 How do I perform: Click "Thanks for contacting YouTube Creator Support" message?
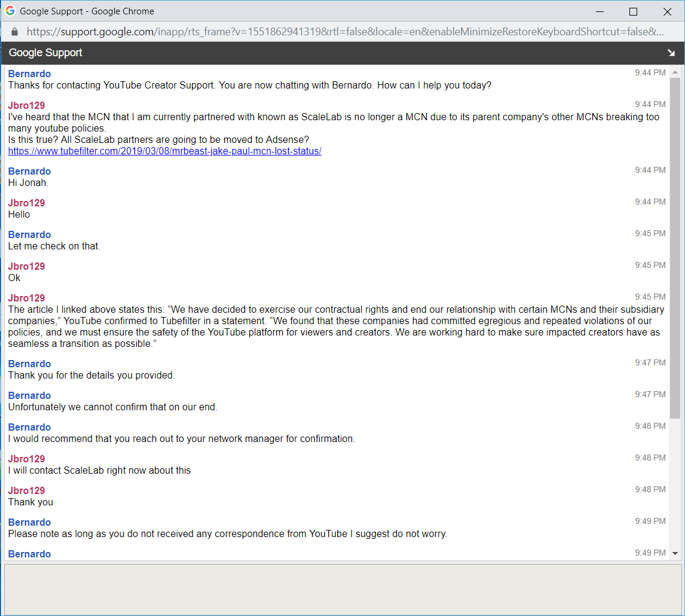tap(249, 86)
